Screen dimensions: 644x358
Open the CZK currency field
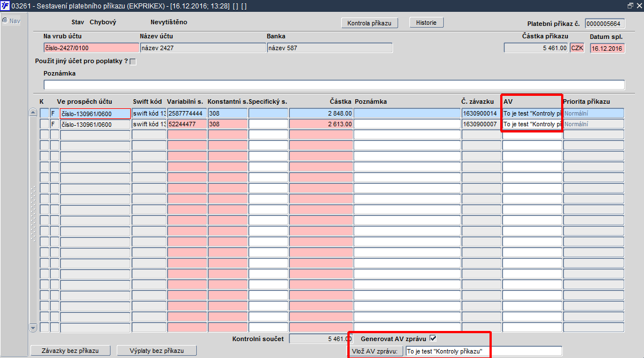[x=577, y=48]
